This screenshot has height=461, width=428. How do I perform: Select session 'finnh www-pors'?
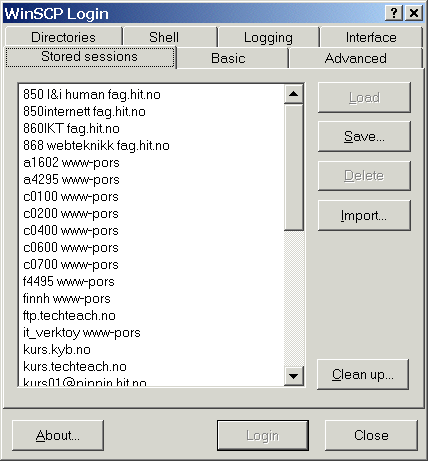[151, 298]
